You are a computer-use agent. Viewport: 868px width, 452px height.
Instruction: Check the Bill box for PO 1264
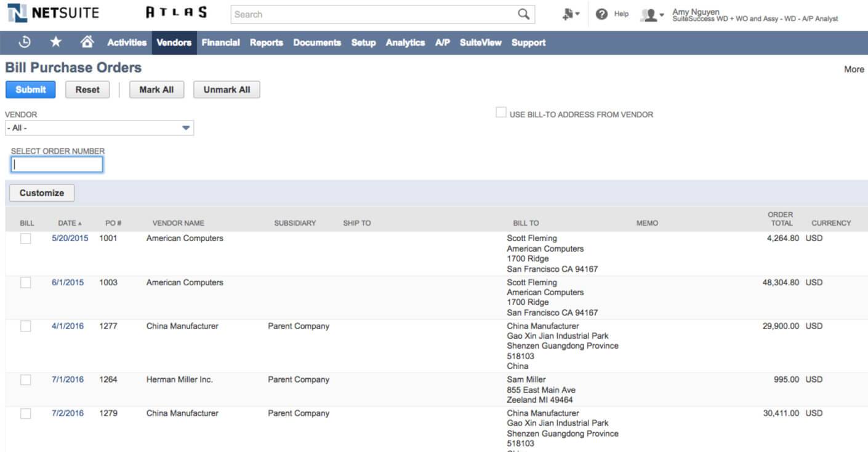[x=25, y=380]
